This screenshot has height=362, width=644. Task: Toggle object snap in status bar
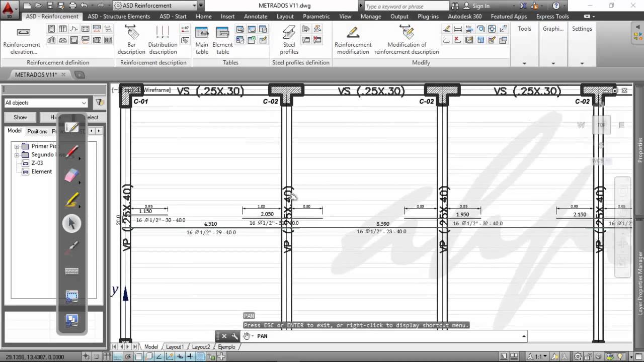(x=138, y=356)
